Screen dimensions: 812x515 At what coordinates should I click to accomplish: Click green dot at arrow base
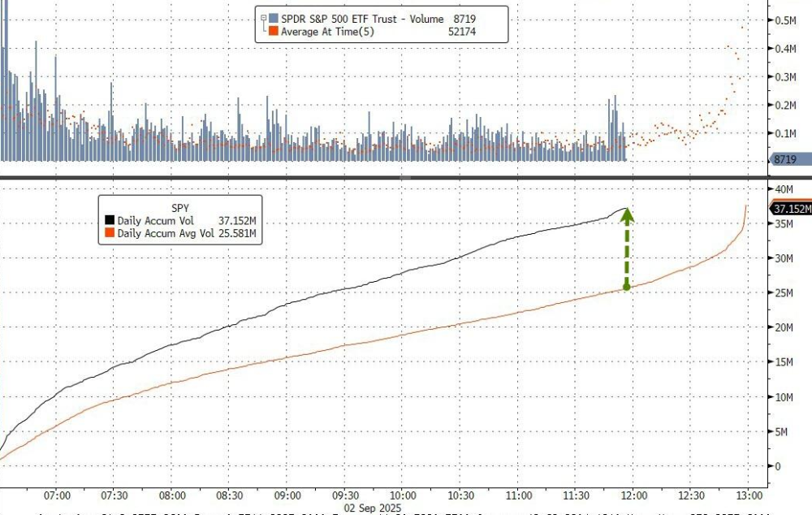[626, 287]
